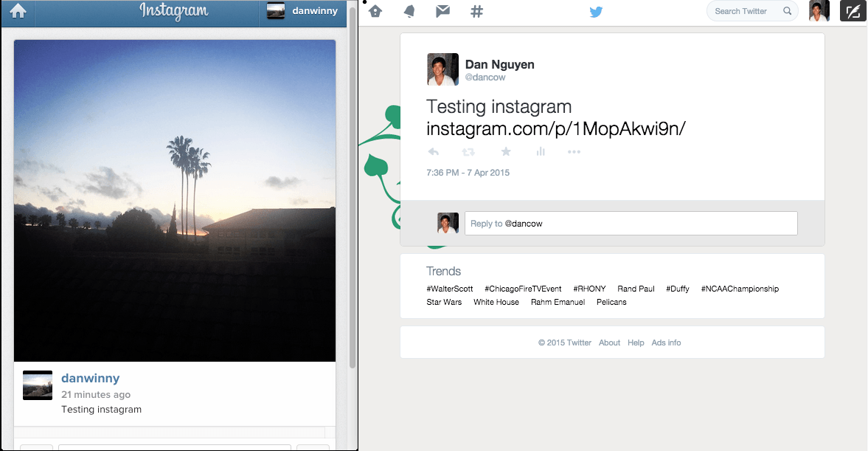Viewport: 868px width, 451px height.
Task: Click the small avatar beside the reply box
Action: [448, 223]
